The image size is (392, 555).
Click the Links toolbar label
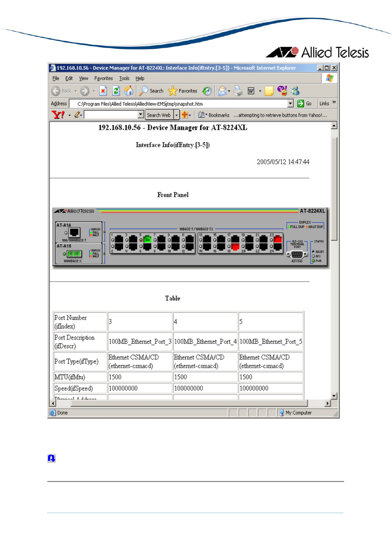324,104
